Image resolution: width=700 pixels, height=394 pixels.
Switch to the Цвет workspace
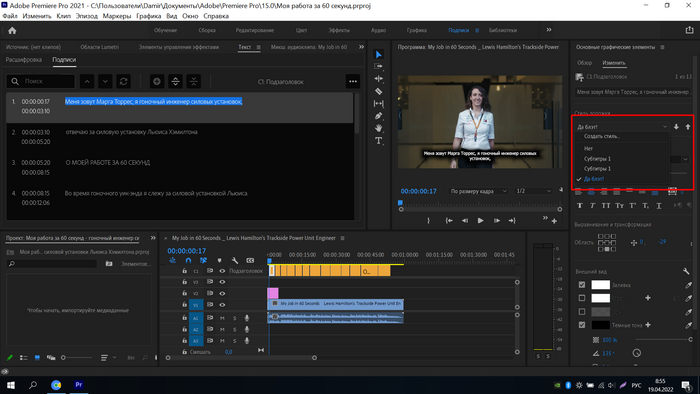pyautogui.click(x=301, y=30)
